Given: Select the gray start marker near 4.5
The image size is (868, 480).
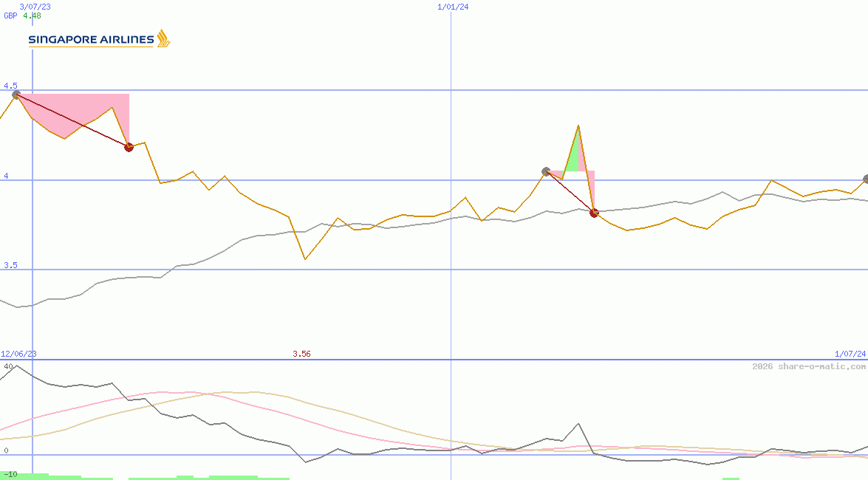Looking at the screenshot, I should click(16, 95).
